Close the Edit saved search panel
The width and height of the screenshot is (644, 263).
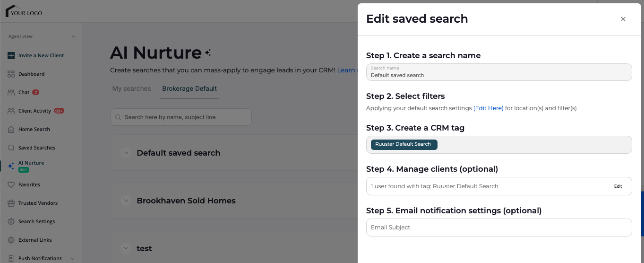tap(623, 19)
